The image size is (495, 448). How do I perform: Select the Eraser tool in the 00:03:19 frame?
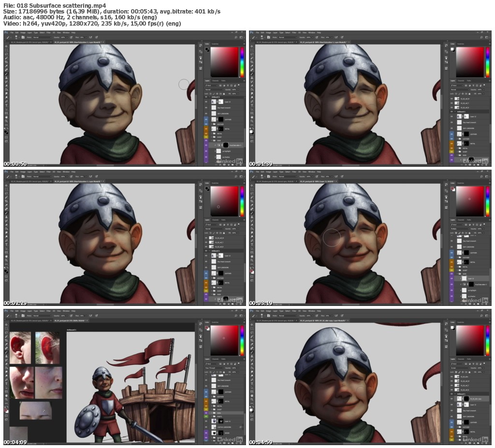252,225
